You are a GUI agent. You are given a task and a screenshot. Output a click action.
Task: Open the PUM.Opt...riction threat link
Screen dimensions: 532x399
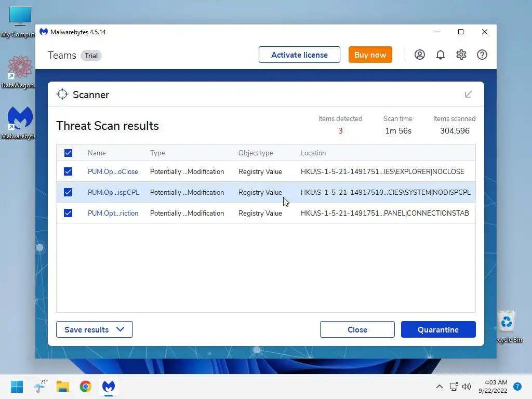pos(113,213)
